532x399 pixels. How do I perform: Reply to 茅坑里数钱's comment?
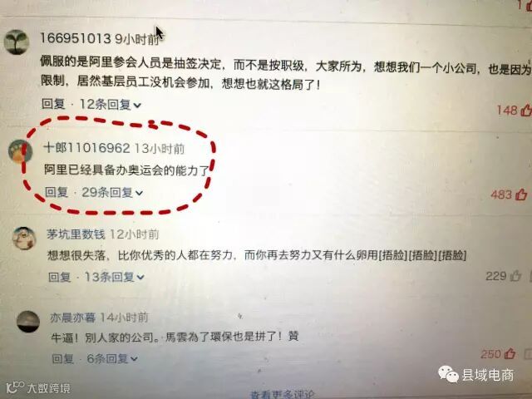(60, 277)
